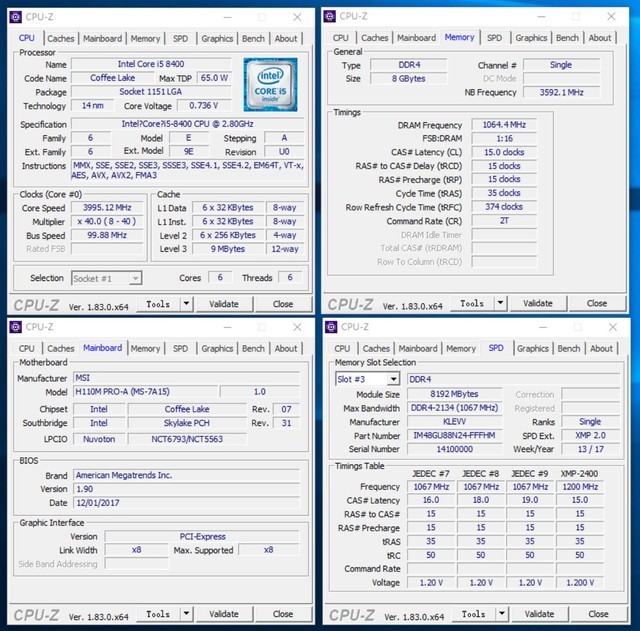Click the Week/Year value 13 / 17
Image resolution: width=640 pixels, height=631 pixels.
pos(590,449)
